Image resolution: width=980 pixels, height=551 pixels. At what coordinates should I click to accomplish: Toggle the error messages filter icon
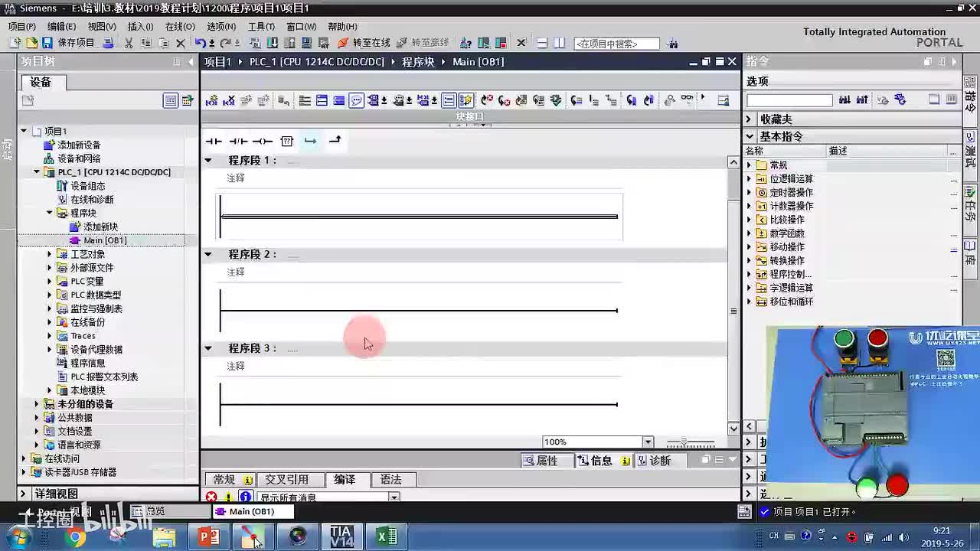pyautogui.click(x=211, y=497)
